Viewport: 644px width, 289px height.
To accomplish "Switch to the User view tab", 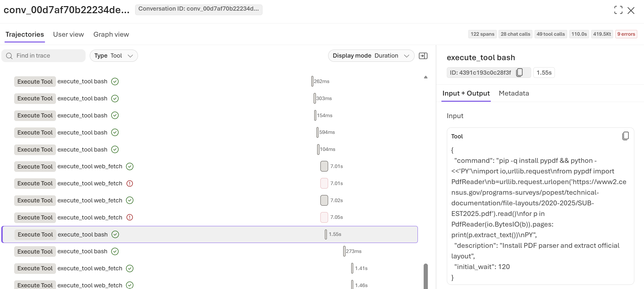I will 69,34.
